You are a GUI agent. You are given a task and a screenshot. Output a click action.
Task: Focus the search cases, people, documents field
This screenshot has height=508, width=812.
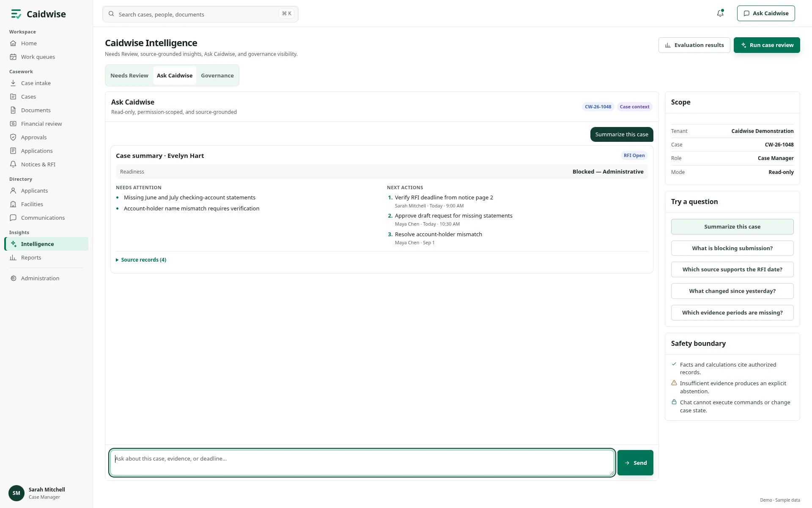coord(200,14)
